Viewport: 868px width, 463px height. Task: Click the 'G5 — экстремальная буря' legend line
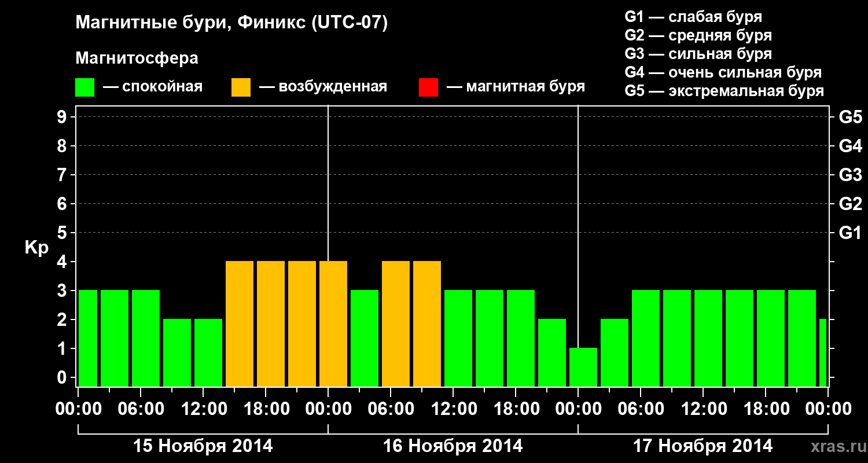click(x=724, y=91)
